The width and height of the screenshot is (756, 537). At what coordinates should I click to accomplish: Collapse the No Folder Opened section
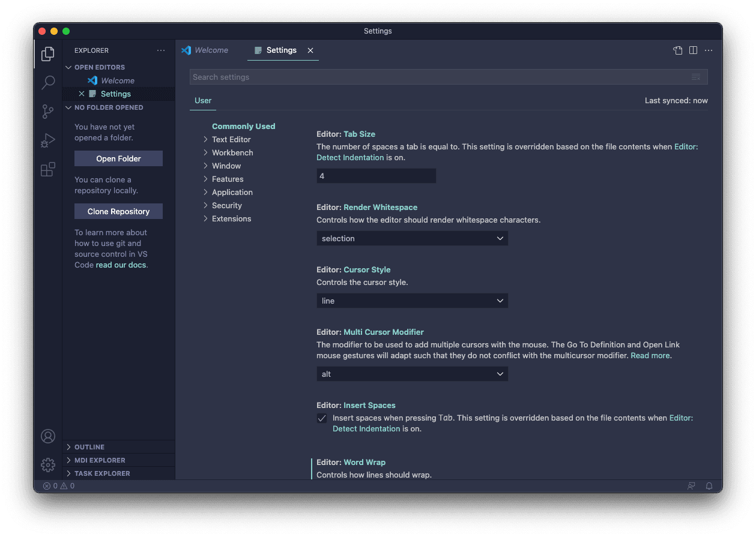click(119, 107)
